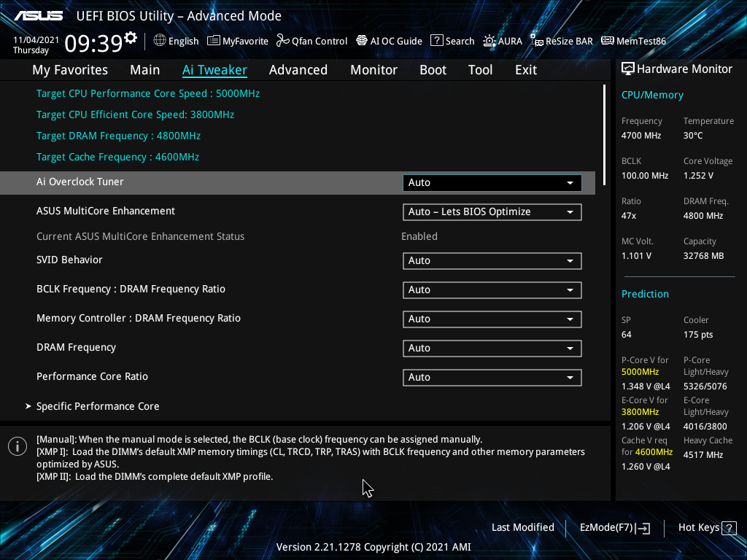The width and height of the screenshot is (747, 560).
Task: Click the Enabled status value
Action: 419,237
